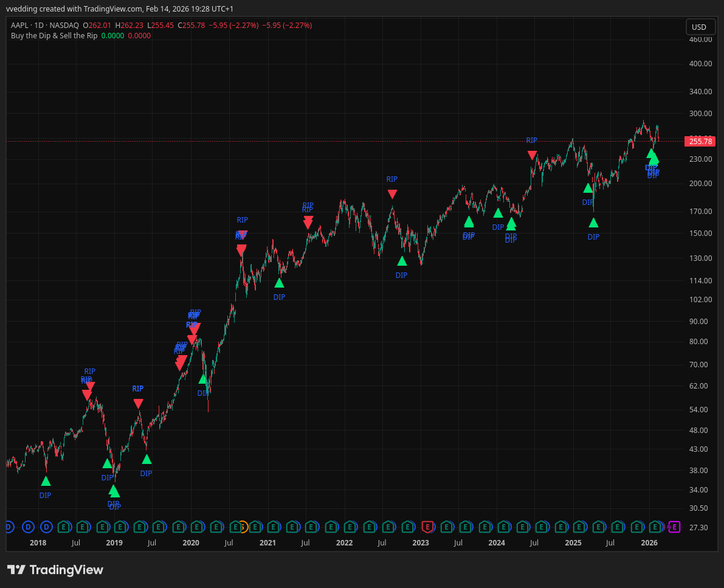Image resolution: width=724 pixels, height=588 pixels.
Task: Click the 2022 label on time axis
Action: 344,542
